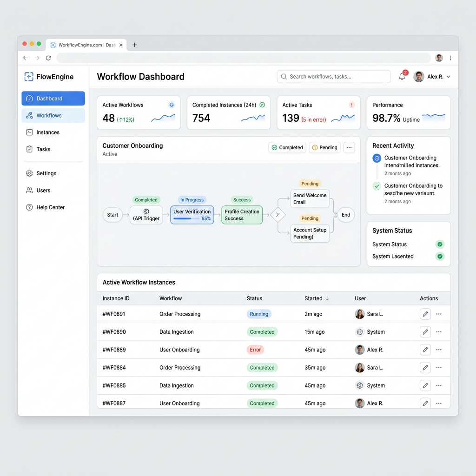Open browser kebab menu
476x476 pixels.
pos(450,58)
